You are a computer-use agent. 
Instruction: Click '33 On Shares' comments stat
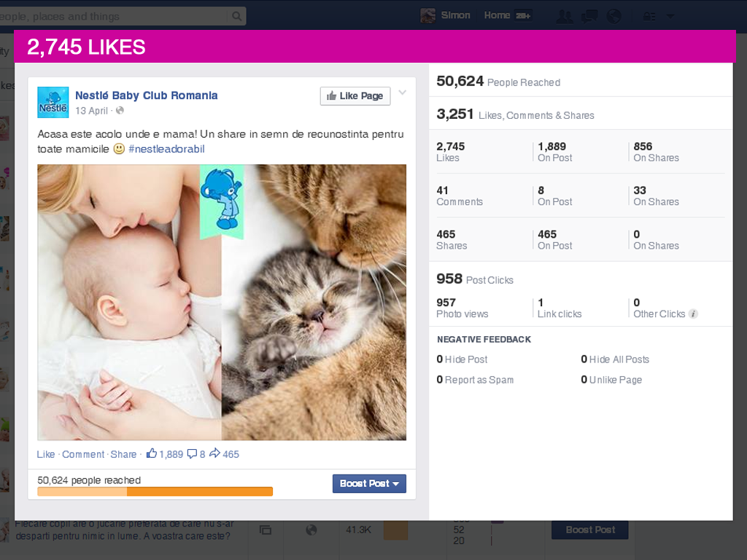pos(656,195)
